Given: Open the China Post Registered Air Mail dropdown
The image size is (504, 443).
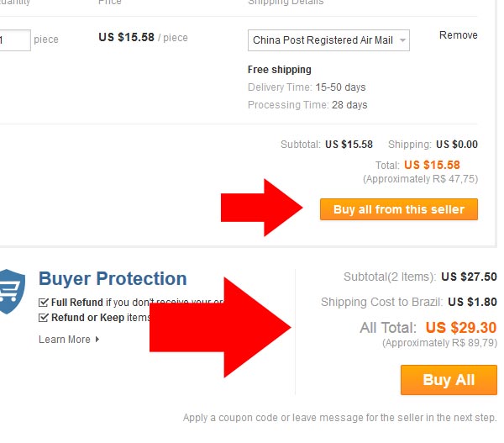Looking at the screenshot, I should 328,40.
